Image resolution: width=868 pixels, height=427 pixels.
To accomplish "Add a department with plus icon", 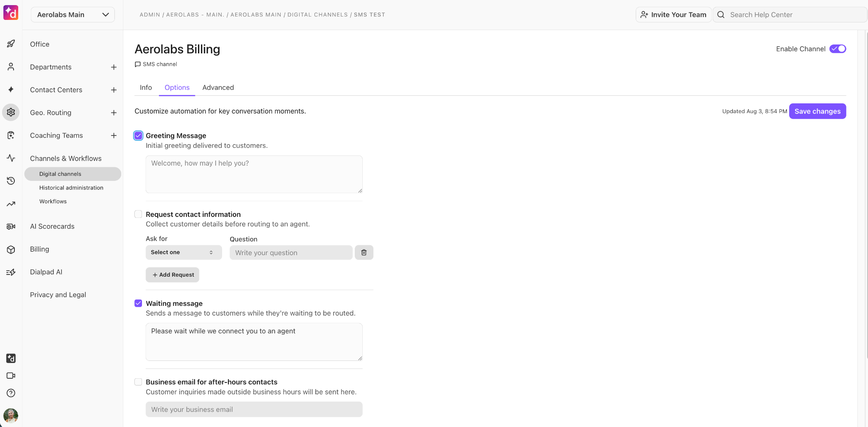I will (114, 67).
